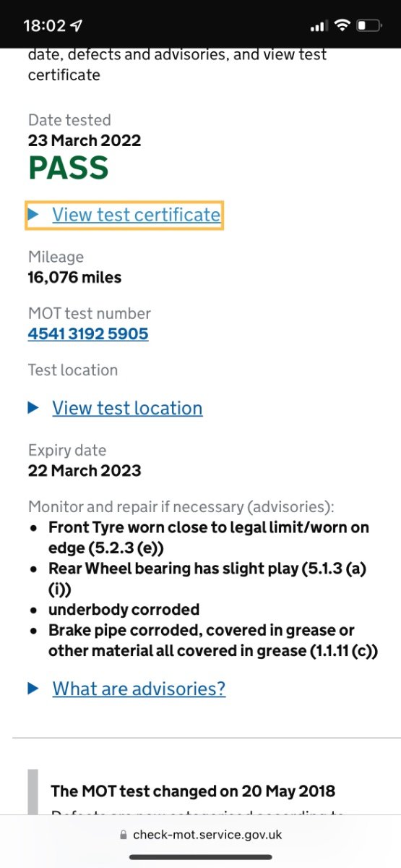
Task: Expand the View test location link
Action: point(127,408)
